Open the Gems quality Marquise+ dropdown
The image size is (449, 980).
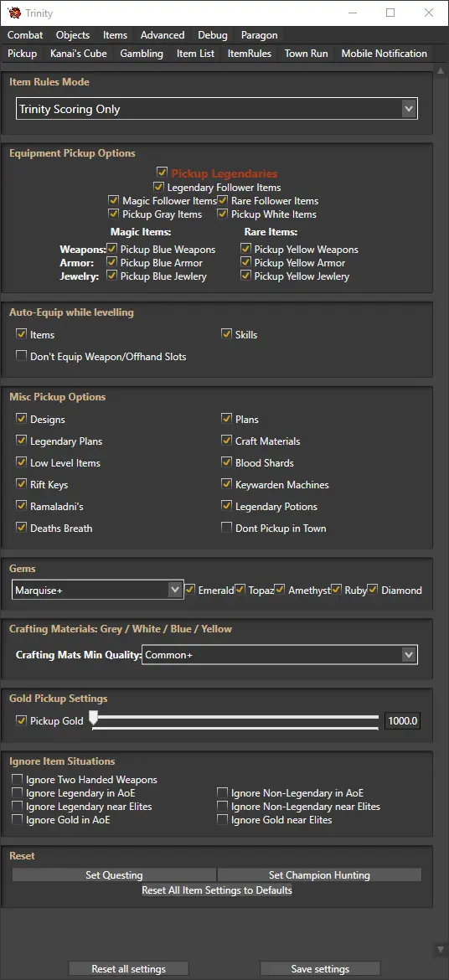tap(97, 590)
